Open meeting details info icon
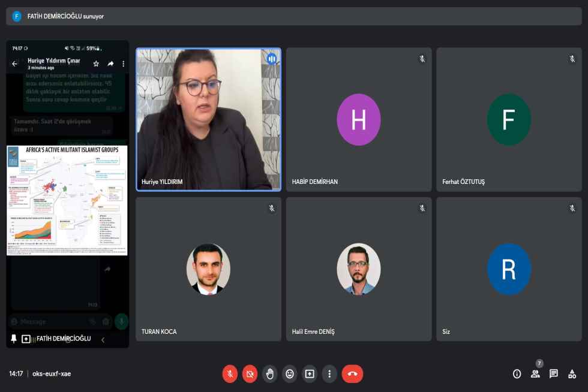 tap(517, 374)
